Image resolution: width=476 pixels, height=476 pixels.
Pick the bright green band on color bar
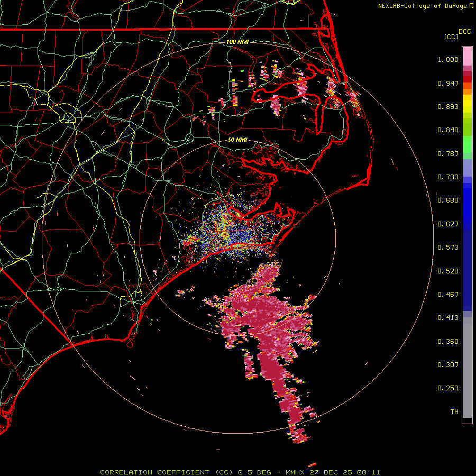tap(467, 144)
